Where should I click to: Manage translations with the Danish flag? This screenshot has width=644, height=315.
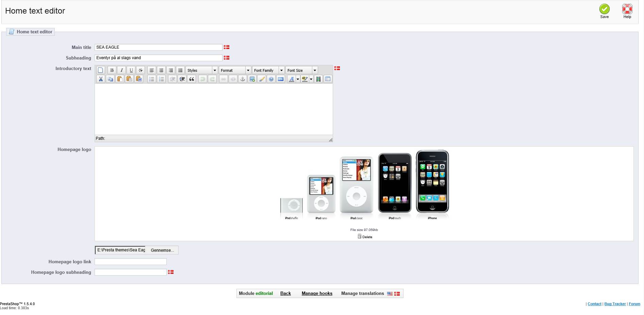tap(397, 294)
